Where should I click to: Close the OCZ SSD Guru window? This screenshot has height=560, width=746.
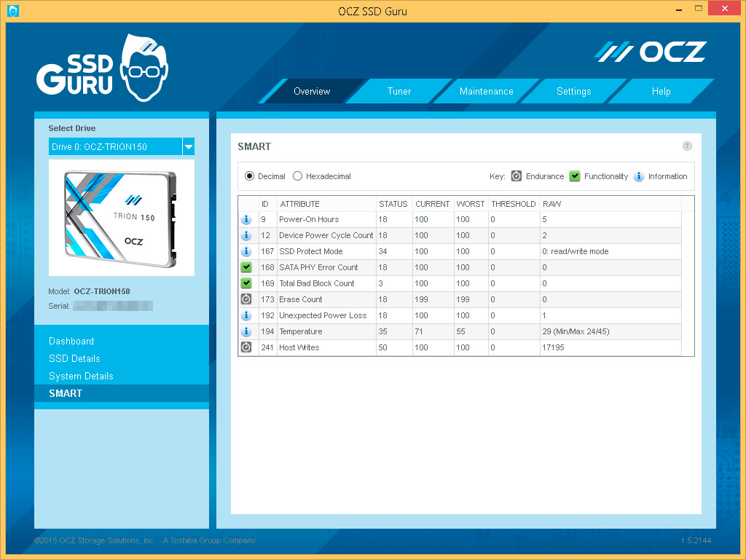[725, 9]
